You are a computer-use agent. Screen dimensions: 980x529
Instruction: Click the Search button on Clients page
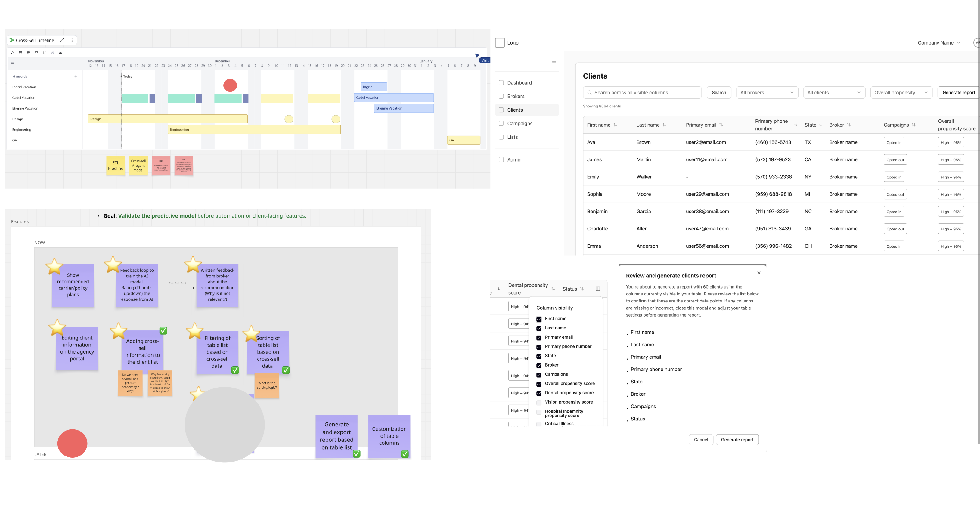pos(719,92)
